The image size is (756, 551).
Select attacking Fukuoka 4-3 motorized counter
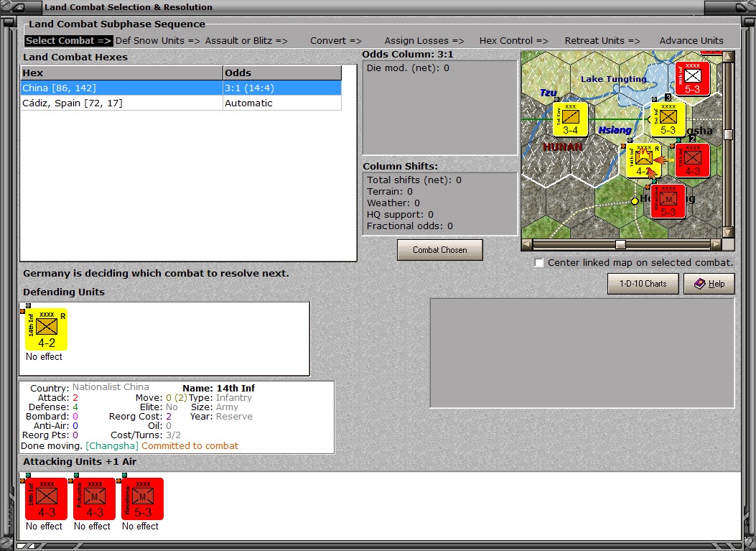(95, 499)
